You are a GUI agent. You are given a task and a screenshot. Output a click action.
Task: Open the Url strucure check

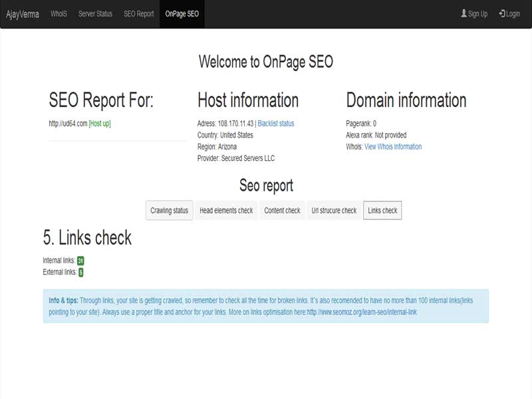334,210
